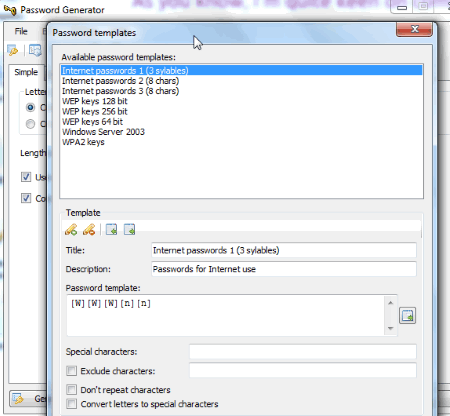Viewport: 450px width, 416px height.
Task: Select the WEP keys 256 bit template
Action: point(241,111)
